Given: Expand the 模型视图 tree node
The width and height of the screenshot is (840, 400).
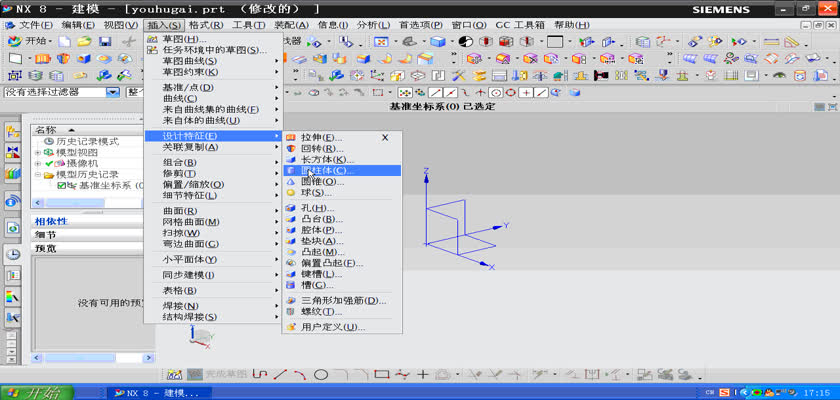Looking at the screenshot, I should click(38, 153).
